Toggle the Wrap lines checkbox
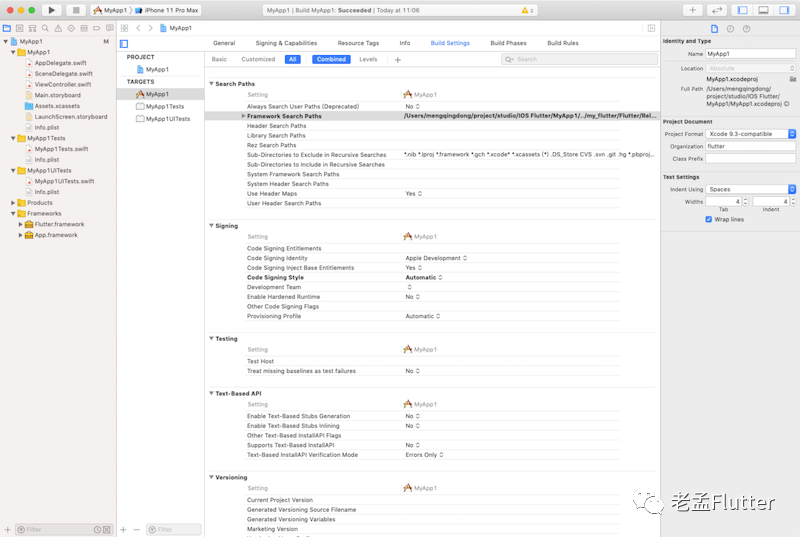Image resolution: width=800 pixels, height=537 pixels. (709, 219)
